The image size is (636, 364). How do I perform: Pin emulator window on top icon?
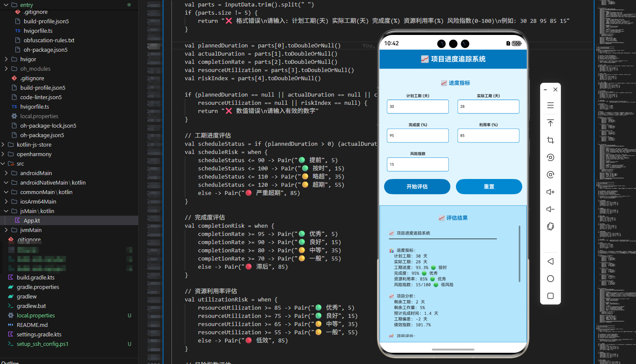[551, 123]
